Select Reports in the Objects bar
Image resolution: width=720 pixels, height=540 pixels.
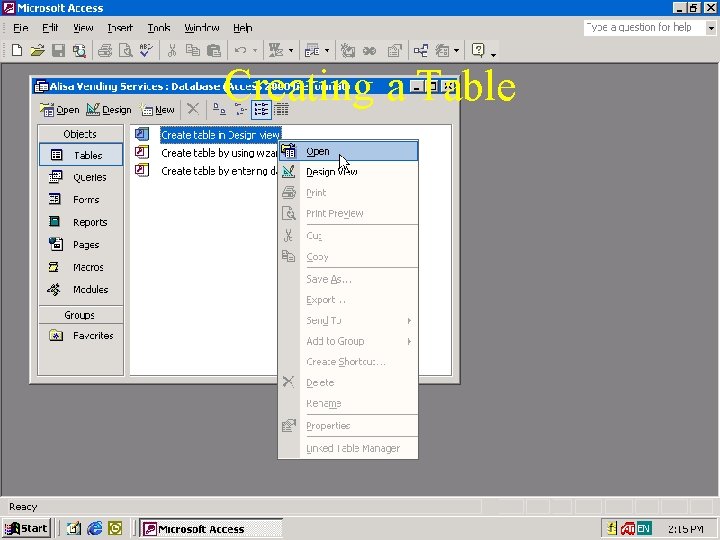(x=81, y=222)
